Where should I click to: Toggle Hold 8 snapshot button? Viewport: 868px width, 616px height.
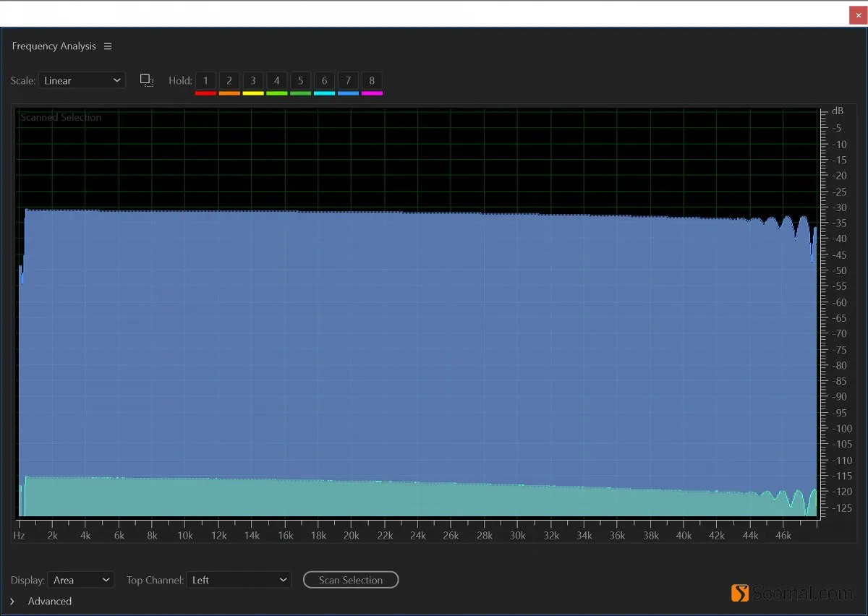point(372,80)
